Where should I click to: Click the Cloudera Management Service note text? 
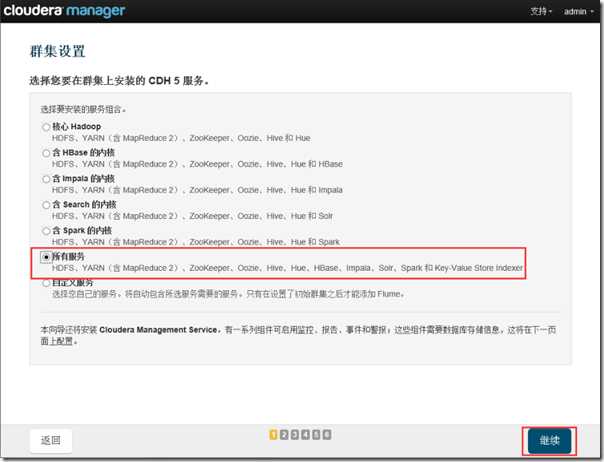click(298, 335)
